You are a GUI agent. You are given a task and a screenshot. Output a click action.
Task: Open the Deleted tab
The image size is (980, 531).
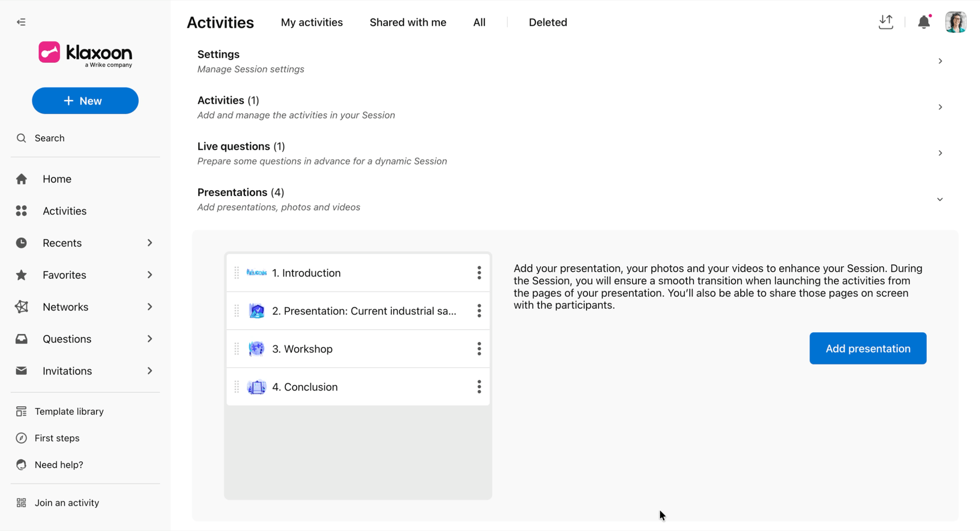548,22
